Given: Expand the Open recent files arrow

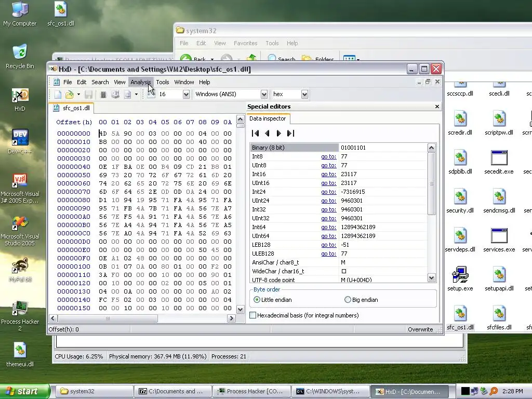Looking at the screenshot, I should (79, 95).
